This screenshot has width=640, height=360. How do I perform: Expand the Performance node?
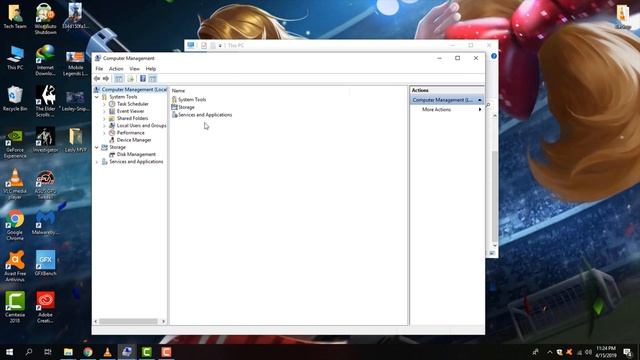click(x=104, y=133)
